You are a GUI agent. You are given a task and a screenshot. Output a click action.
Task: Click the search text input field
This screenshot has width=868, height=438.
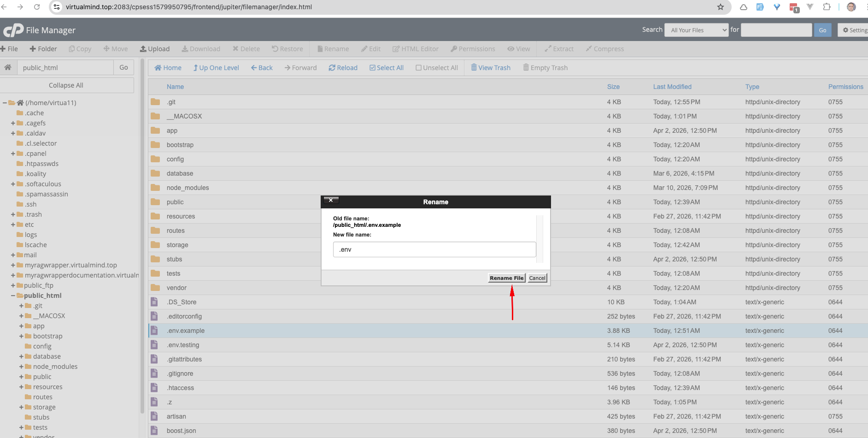[776, 30]
